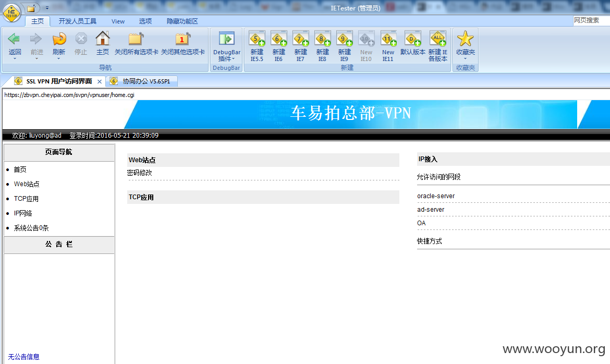Open the quick access toolbar customize arrow
This screenshot has height=364, width=610.
(47, 8)
